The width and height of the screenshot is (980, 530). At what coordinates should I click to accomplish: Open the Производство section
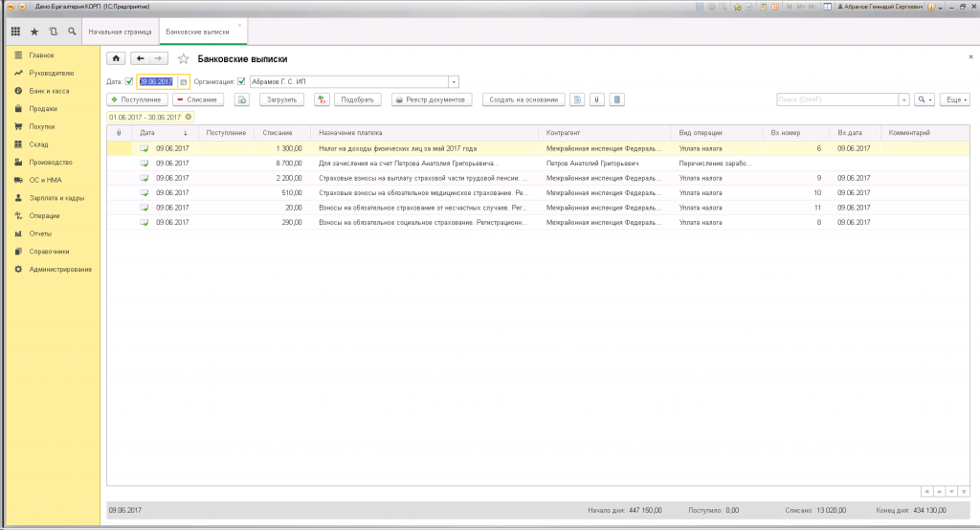coord(51,162)
